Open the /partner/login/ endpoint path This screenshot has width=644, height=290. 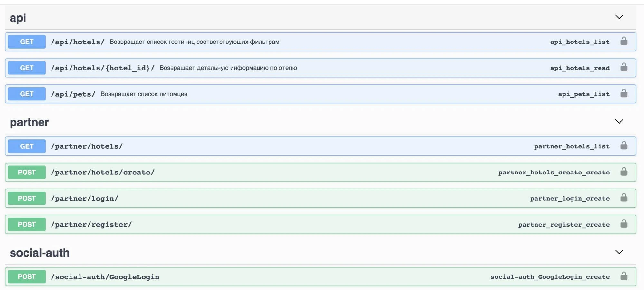click(85, 199)
